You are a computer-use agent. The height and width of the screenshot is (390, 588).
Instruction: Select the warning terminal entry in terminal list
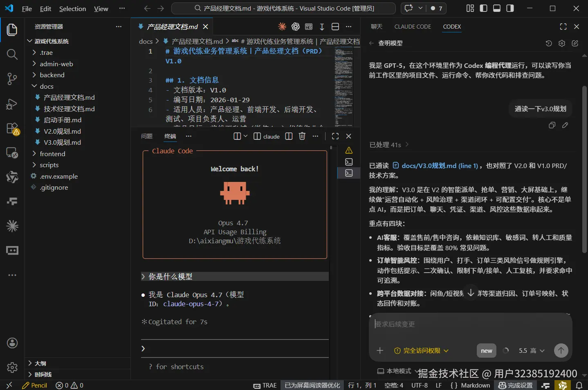349,150
